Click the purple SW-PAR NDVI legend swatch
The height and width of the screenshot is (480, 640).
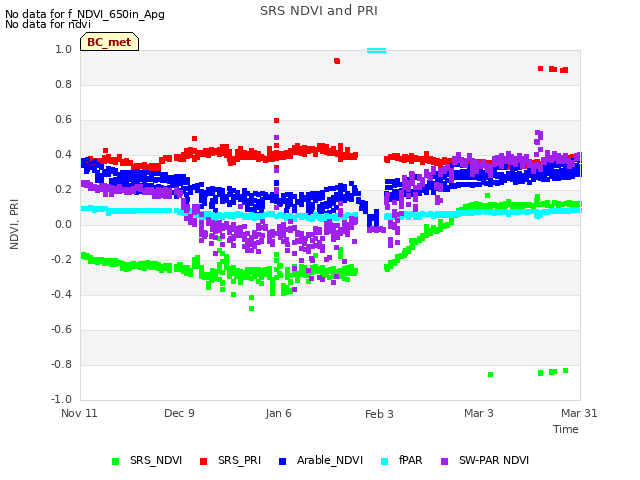[x=444, y=461]
